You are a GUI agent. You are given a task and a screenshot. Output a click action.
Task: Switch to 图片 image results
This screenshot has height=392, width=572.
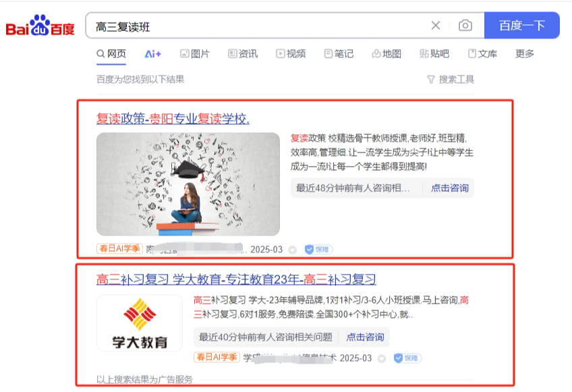point(195,54)
